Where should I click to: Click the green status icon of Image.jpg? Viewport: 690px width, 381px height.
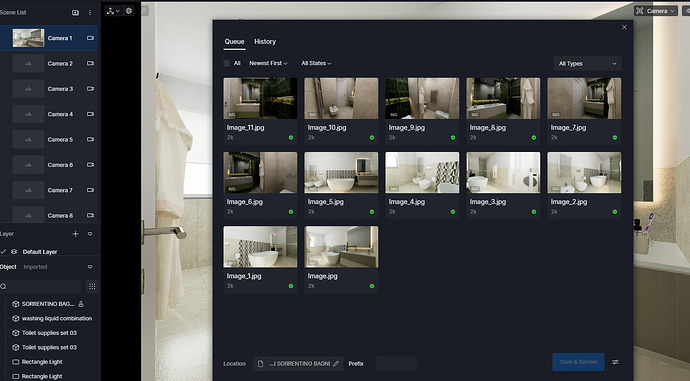pos(372,286)
